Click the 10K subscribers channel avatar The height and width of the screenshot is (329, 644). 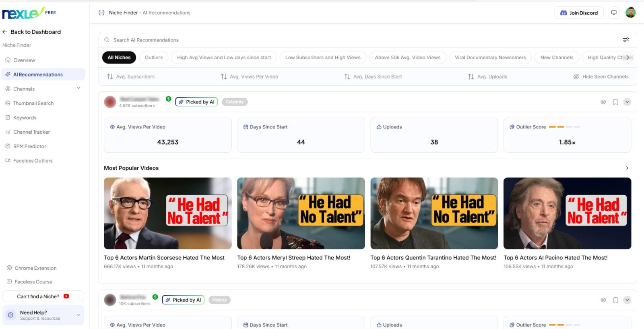(110, 300)
